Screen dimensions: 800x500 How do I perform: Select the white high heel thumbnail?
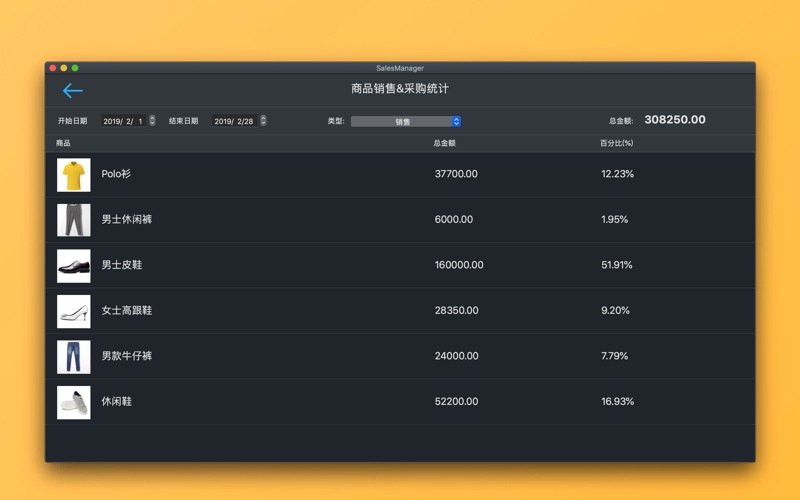pyautogui.click(x=74, y=311)
